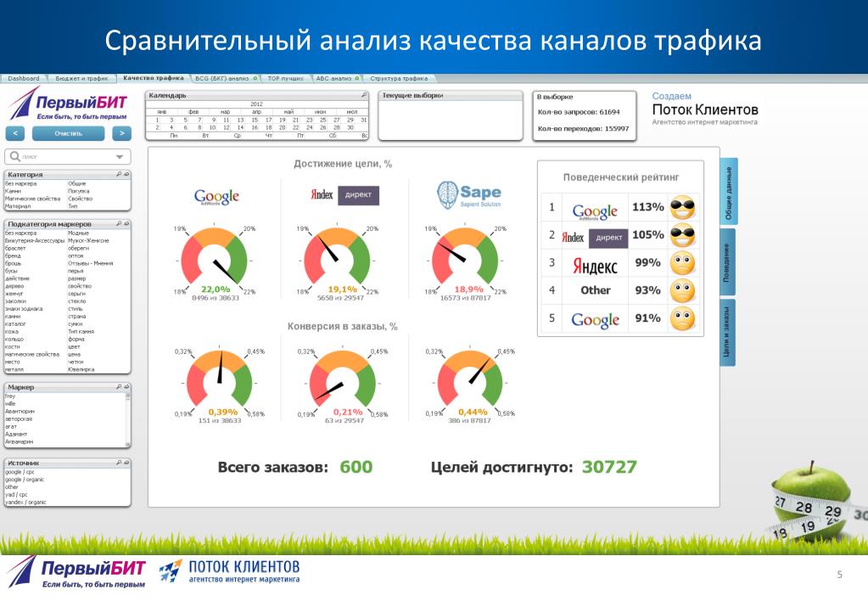The height and width of the screenshot is (601, 868).
Task: Select 'Авантюрин' in Маркер list
Action: 20,412
